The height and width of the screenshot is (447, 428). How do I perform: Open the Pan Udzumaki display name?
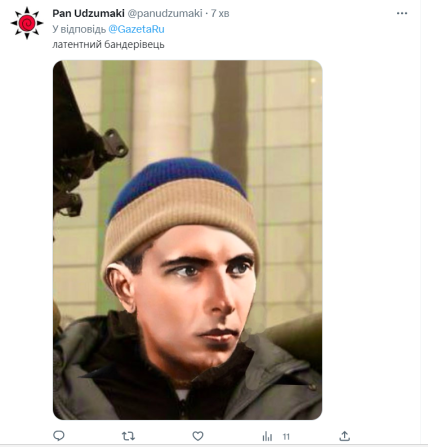click(88, 13)
